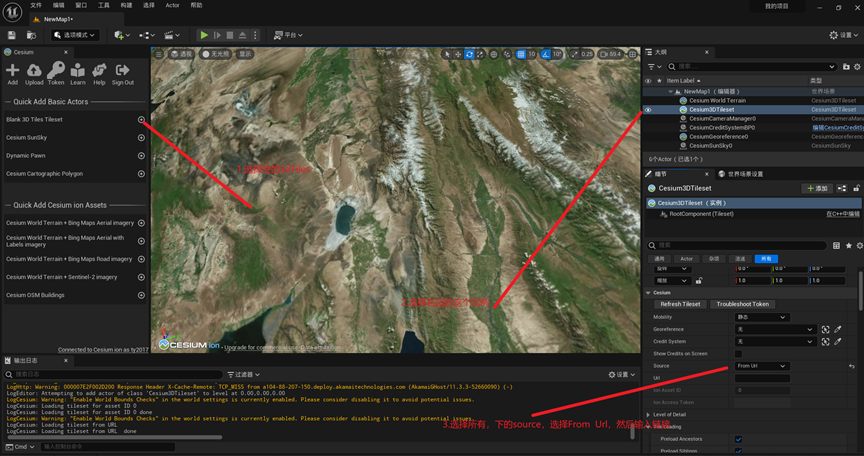Image resolution: width=864 pixels, height=456 pixels.
Task: Click the details panel vertical scrollbar
Action: pos(860,289)
